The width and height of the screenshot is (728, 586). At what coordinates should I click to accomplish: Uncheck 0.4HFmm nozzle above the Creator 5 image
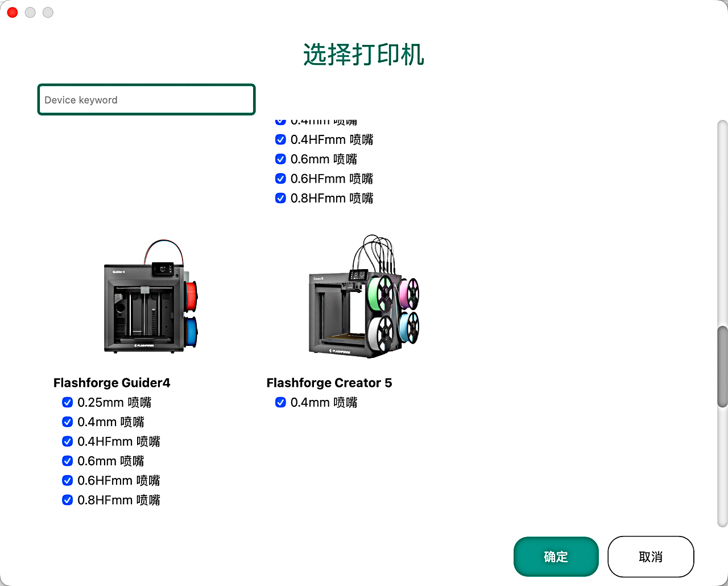pyautogui.click(x=280, y=139)
